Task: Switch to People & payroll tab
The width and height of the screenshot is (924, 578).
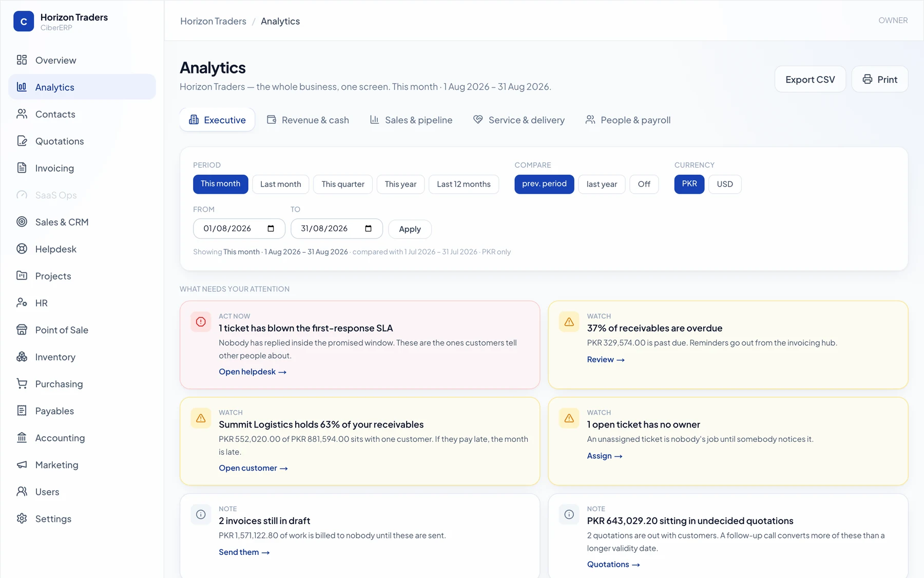Action: [x=628, y=120]
